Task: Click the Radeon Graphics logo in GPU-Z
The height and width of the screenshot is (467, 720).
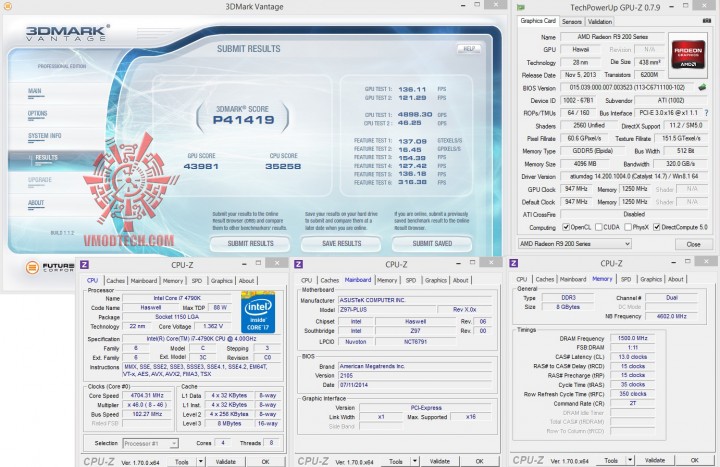Action: [687, 54]
